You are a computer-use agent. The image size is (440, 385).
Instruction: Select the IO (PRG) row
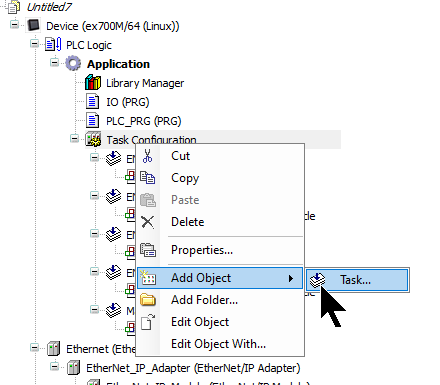tap(128, 102)
